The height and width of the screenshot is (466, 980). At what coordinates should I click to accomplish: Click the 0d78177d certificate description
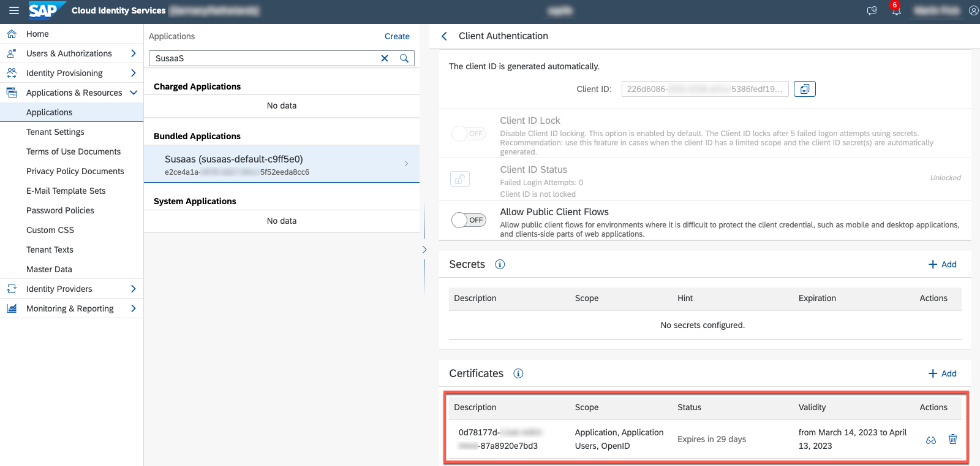[501, 439]
